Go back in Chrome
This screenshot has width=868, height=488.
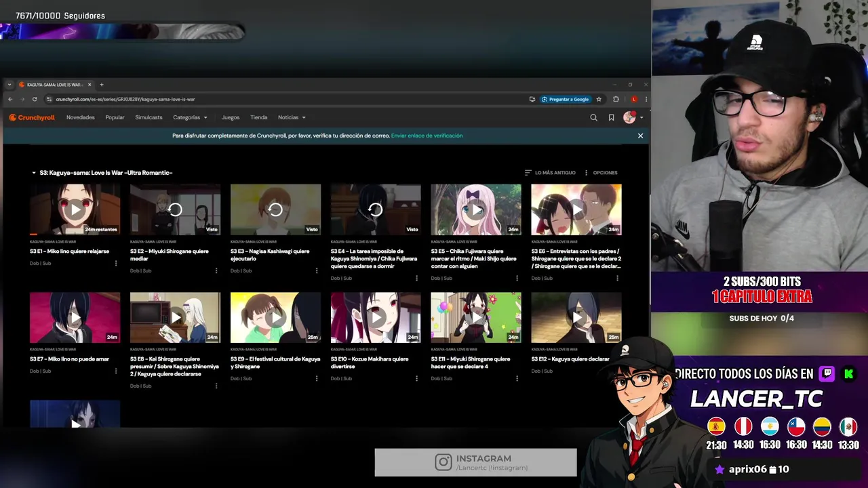10,99
